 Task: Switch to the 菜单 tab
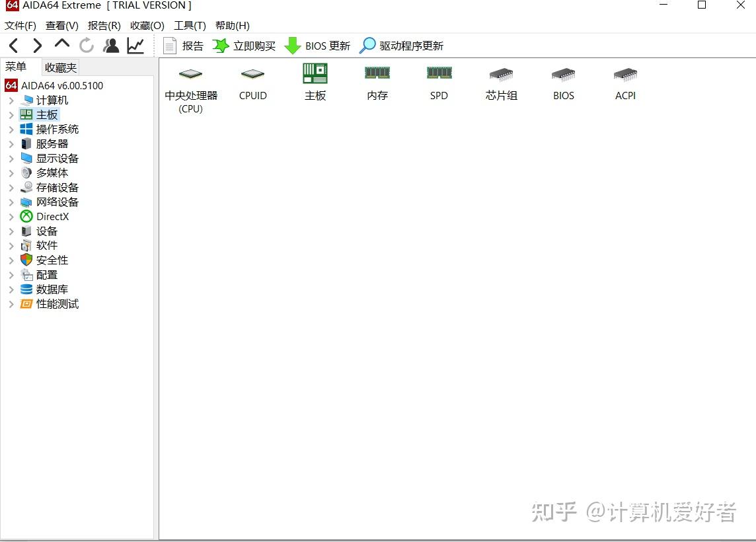click(16, 67)
